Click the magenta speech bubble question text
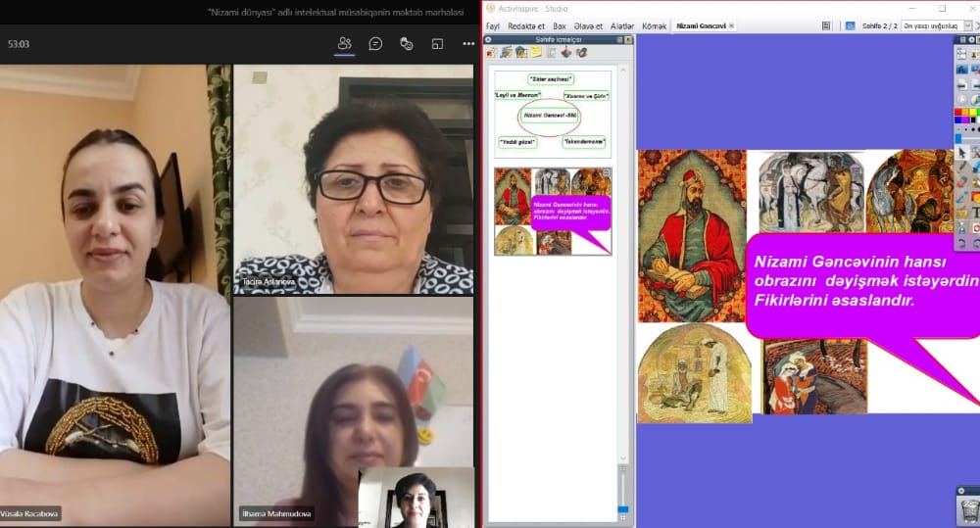The image size is (980, 528). pyautogui.click(x=865, y=280)
